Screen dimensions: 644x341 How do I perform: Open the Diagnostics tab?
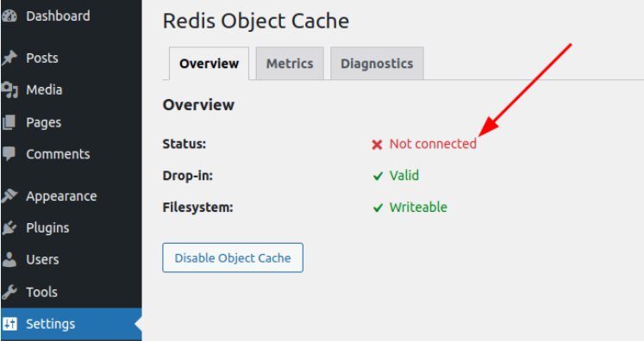[377, 64]
